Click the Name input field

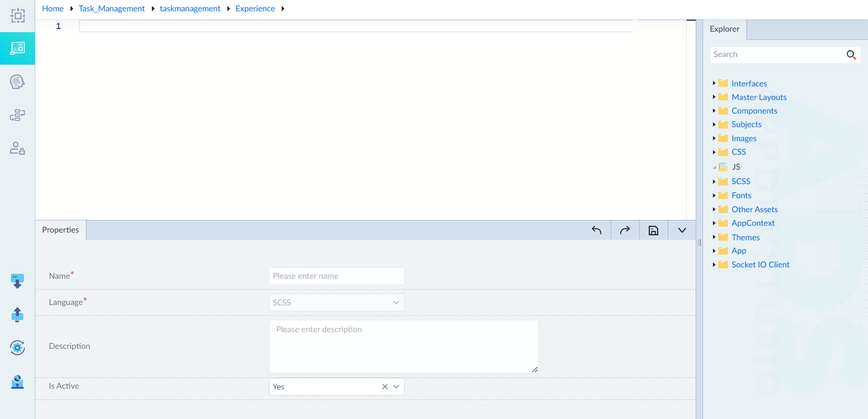point(336,276)
